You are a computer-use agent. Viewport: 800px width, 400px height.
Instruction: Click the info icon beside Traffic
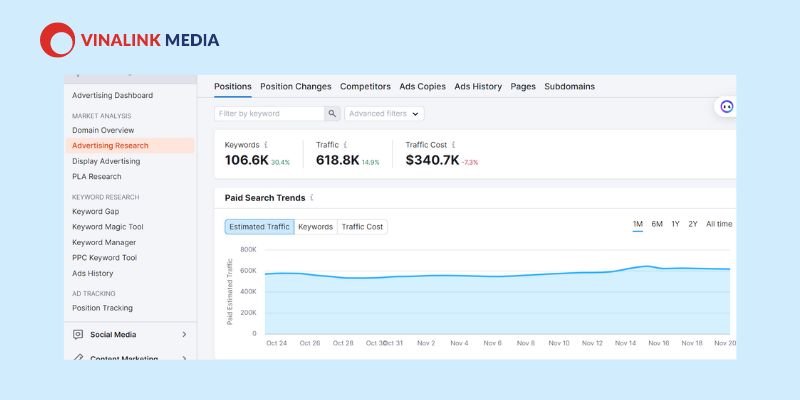pos(345,145)
